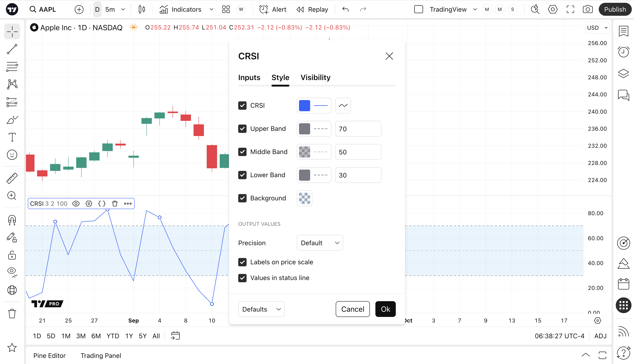Screen dimensions: 634x364
Task: Select the Text annotation tool
Action: (x=12, y=137)
